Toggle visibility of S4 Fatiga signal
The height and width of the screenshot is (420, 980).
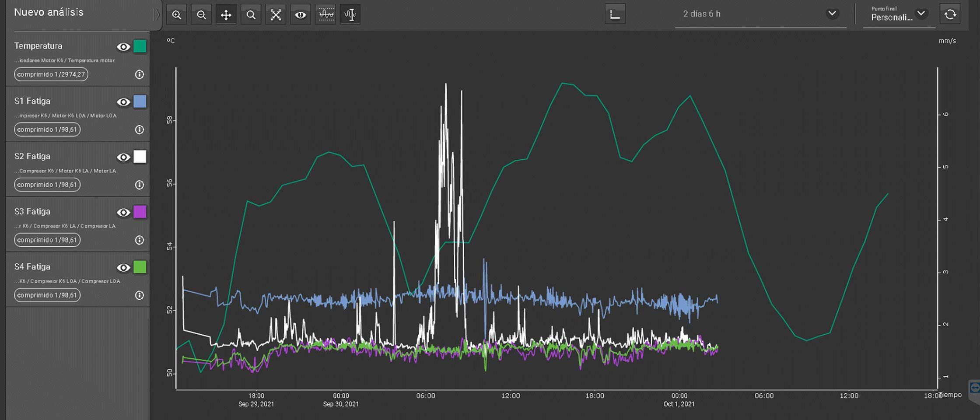coord(123,267)
